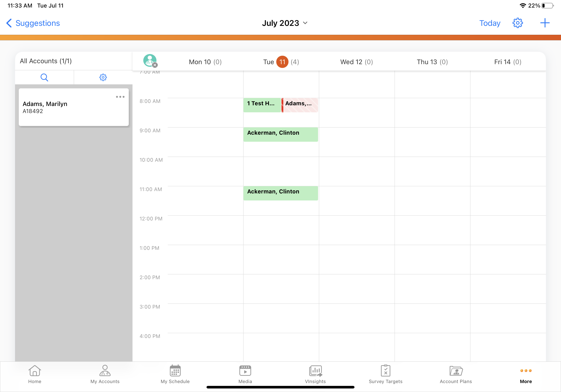The width and height of the screenshot is (561, 392).
Task: Go to Survey Targets
Action: pos(385,374)
